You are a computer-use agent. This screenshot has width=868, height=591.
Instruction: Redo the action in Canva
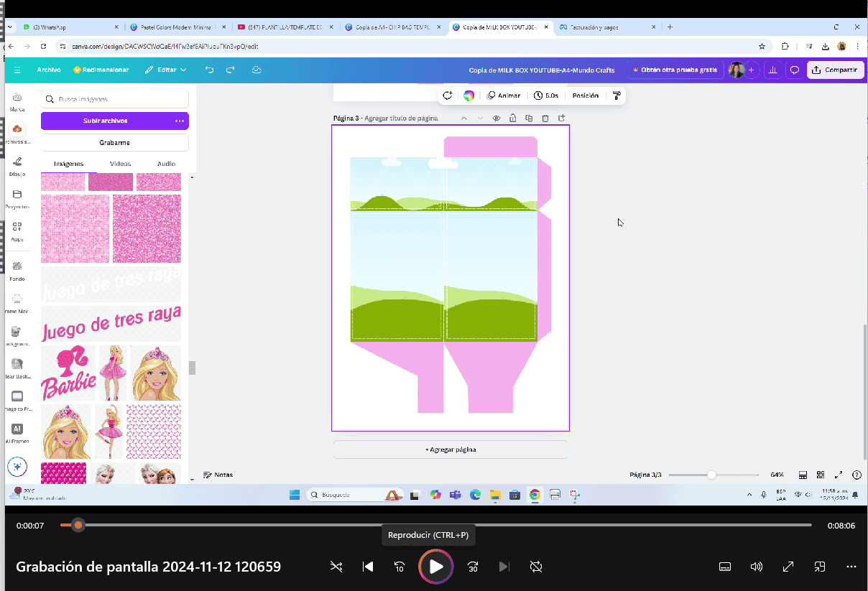(x=231, y=70)
